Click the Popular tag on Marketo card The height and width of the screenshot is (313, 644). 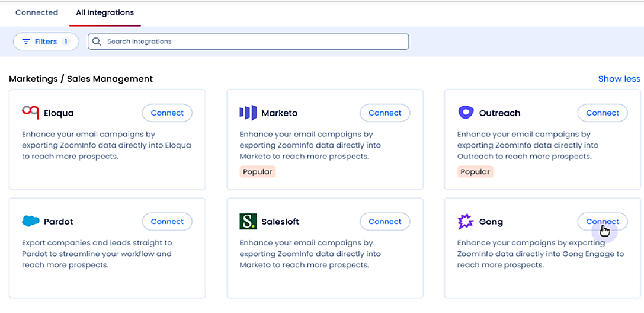tap(258, 172)
